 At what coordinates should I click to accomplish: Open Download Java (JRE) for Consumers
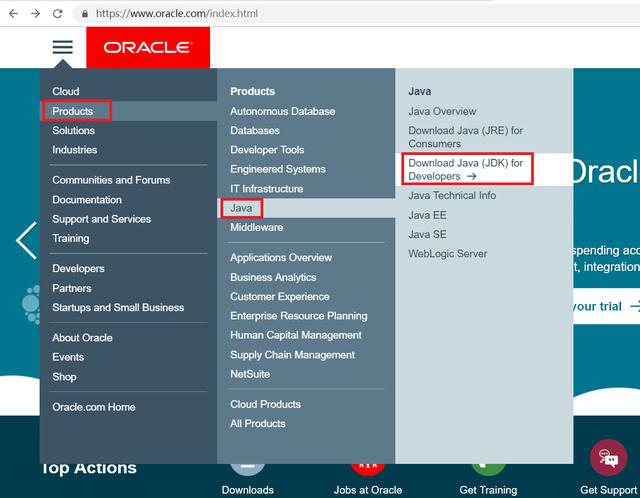click(x=466, y=137)
